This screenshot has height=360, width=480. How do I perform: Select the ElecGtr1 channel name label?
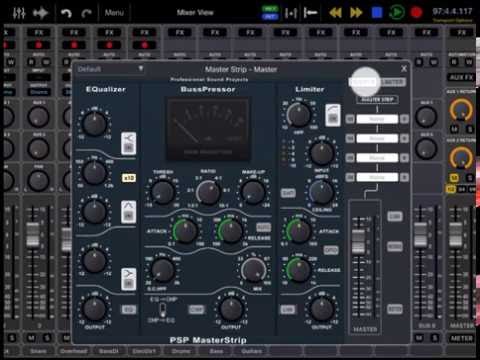(144, 351)
